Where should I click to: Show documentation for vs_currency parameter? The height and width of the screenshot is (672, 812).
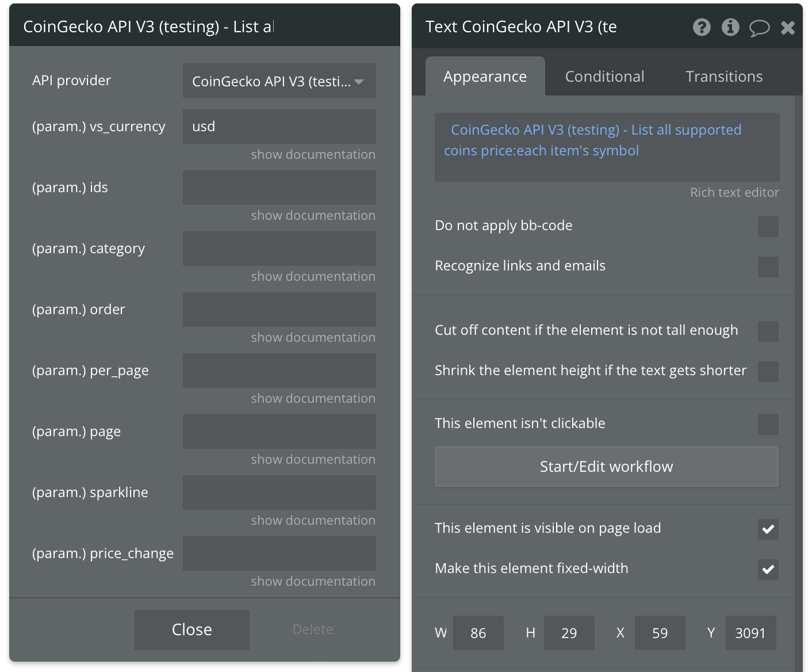(x=313, y=155)
